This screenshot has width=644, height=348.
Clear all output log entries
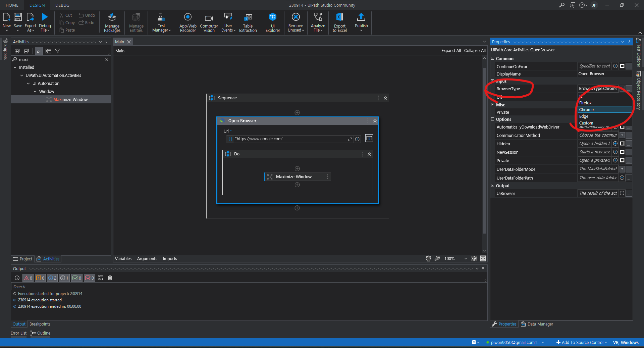coord(110,278)
